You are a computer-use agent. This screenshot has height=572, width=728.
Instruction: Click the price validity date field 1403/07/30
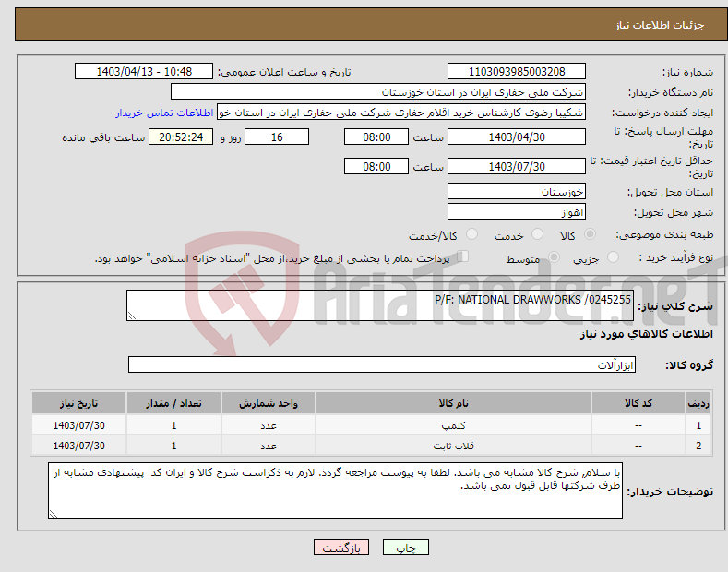click(517, 166)
